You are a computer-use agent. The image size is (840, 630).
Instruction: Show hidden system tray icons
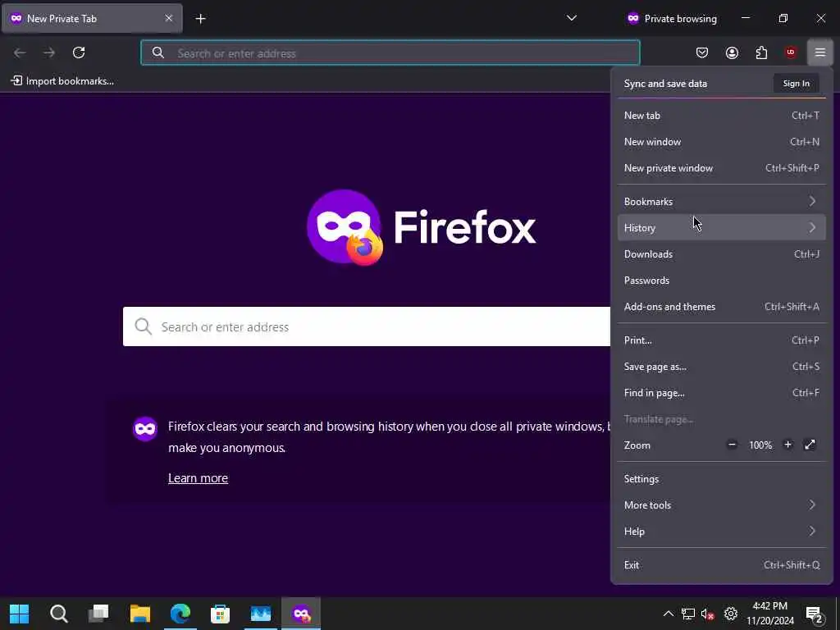pyautogui.click(x=668, y=614)
